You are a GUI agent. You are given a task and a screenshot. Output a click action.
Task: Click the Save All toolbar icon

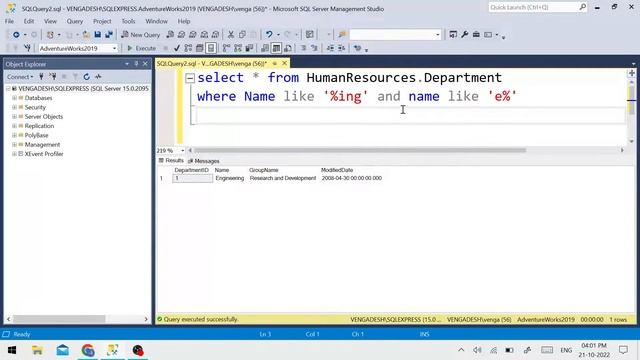[x=109, y=35]
